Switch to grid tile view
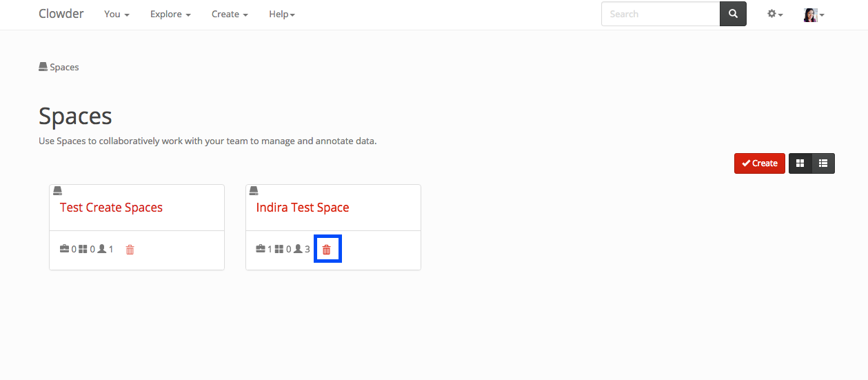 pos(800,163)
